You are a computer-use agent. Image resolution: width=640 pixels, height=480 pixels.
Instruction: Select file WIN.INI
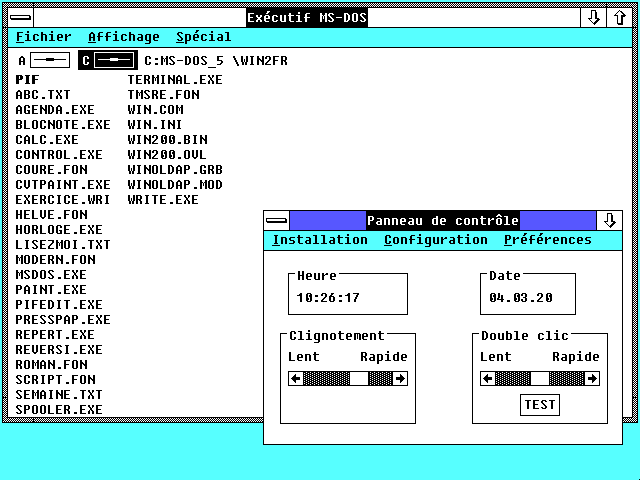[x=155, y=124]
